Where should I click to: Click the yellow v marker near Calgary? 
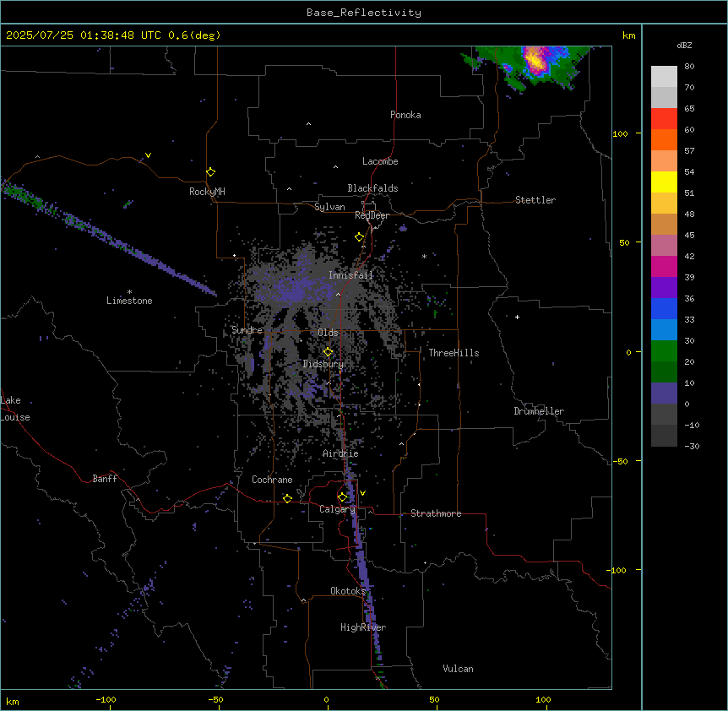click(362, 493)
